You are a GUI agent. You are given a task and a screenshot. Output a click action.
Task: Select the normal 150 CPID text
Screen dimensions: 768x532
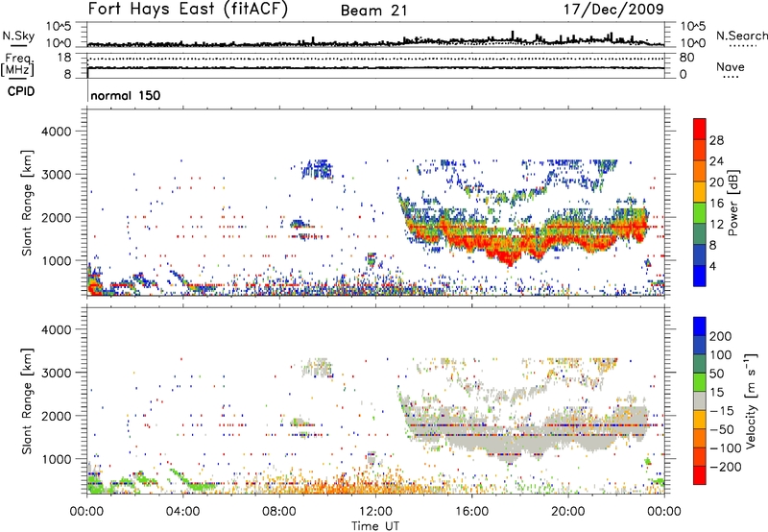[126, 95]
